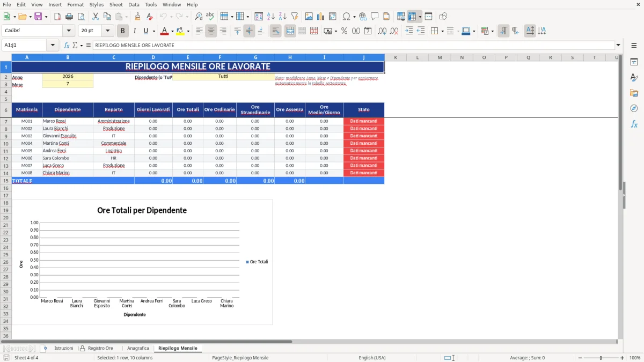Run the Spelling check
Viewport: 644px width, 362px height.
pos(210,17)
